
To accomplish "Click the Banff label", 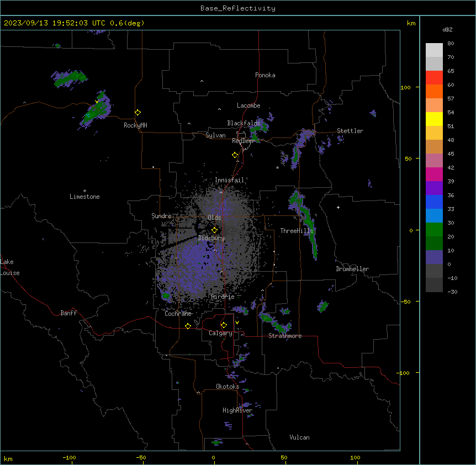I will click(x=68, y=313).
